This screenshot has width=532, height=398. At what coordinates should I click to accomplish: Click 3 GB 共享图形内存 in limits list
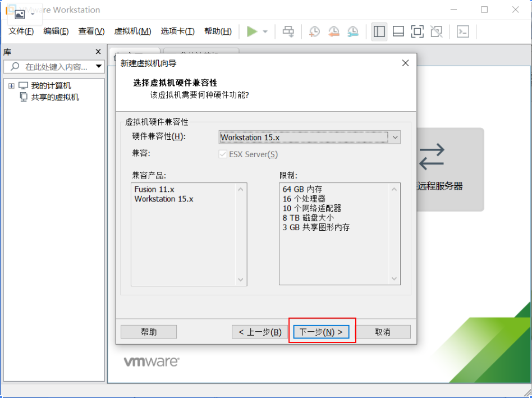click(x=316, y=227)
